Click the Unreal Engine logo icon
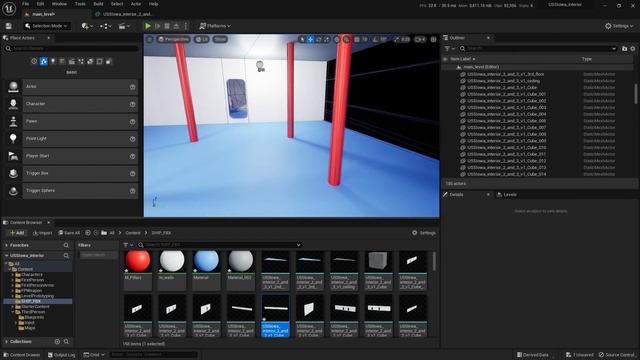 [x=9, y=9]
